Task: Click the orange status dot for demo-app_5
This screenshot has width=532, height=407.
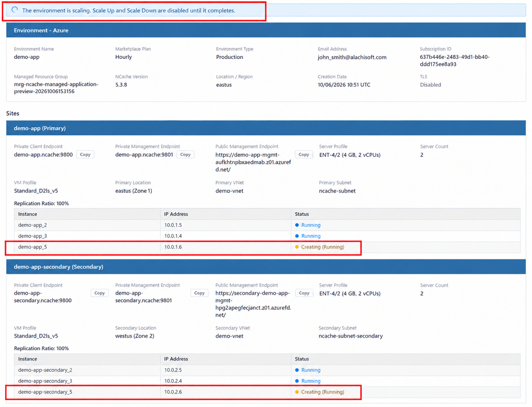Action: [x=297, y=247]
